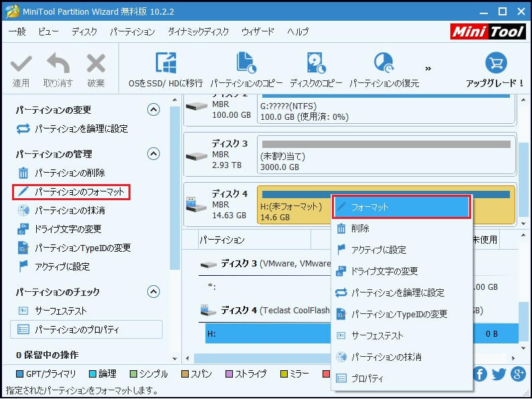Image resolution: width=532 pixels, height=399 pixels.
Task: Open the ウィザード menu
Action: pyautogui.click(x=258, y=32)
